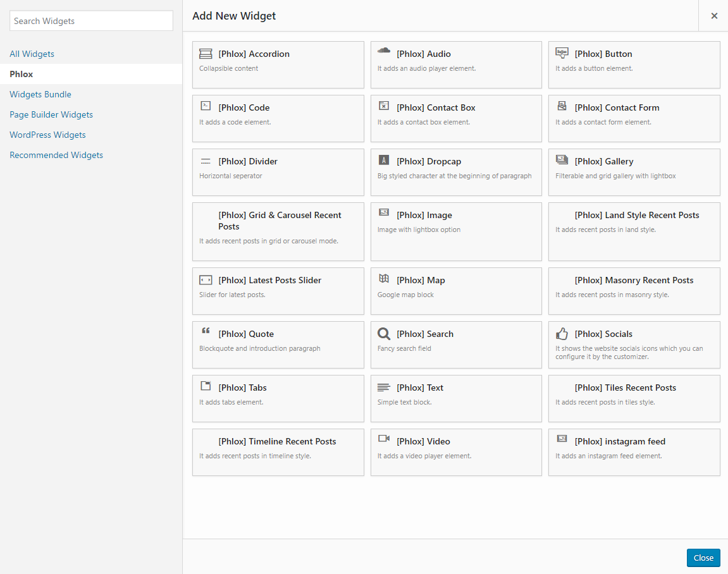
Task: Click the '[Phlox] Gallery' title text
Action: (604, 161)
